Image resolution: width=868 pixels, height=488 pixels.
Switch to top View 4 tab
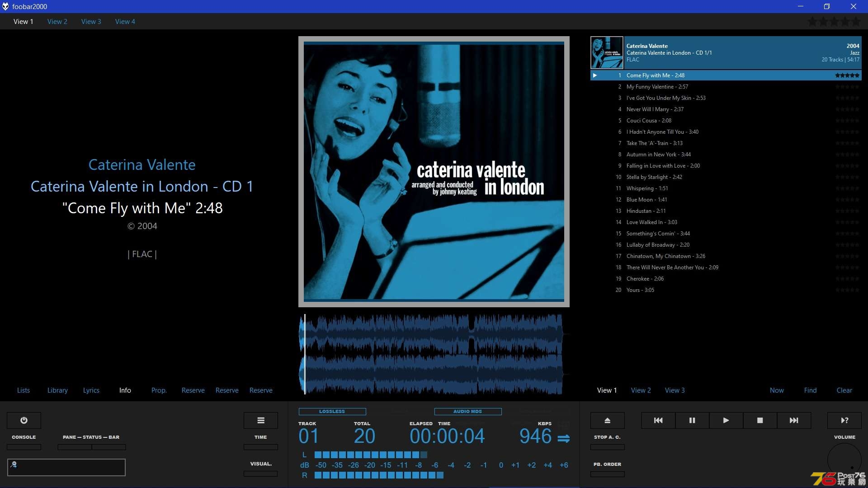click(x=125, y=21)
